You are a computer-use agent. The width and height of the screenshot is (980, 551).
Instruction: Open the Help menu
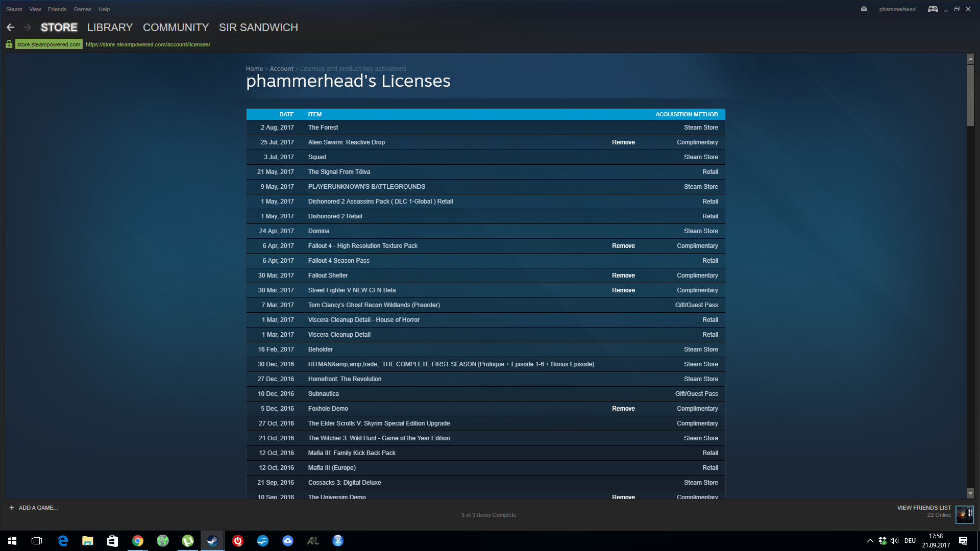104,9
